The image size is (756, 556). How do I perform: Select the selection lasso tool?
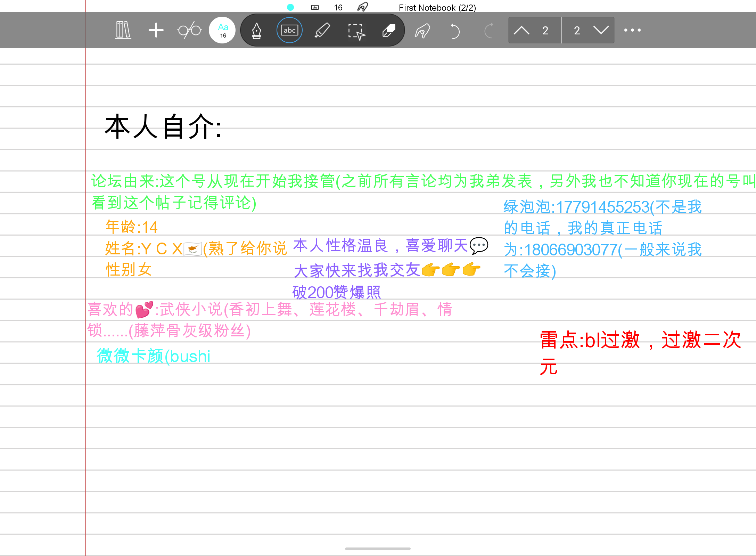point(356,31)
